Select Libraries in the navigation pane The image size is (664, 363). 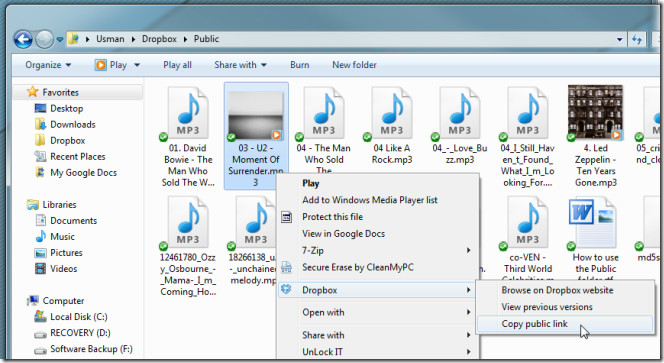coord(59,205)
